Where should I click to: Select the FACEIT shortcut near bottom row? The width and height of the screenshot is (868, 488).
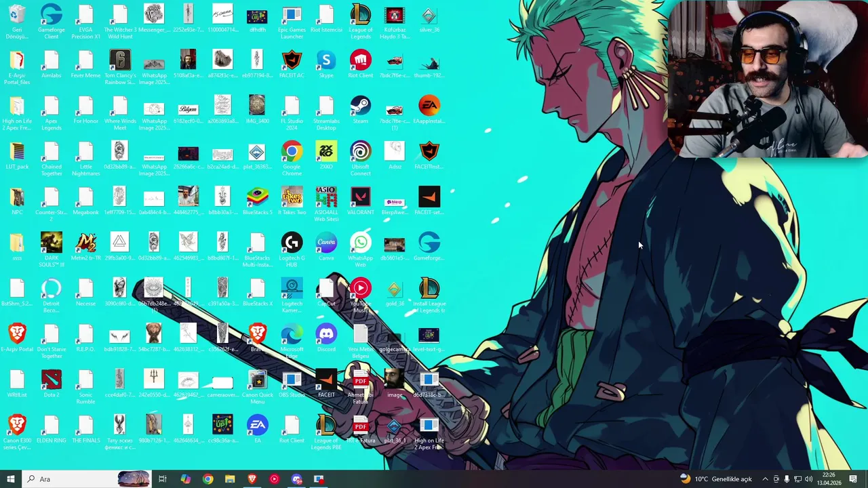click(x=326, y=384)
